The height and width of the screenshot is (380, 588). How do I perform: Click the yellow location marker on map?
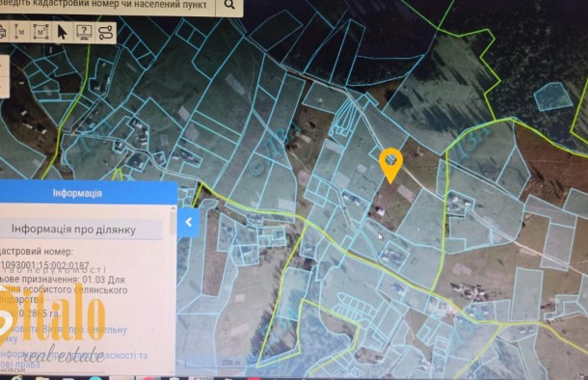click(390, 165)
